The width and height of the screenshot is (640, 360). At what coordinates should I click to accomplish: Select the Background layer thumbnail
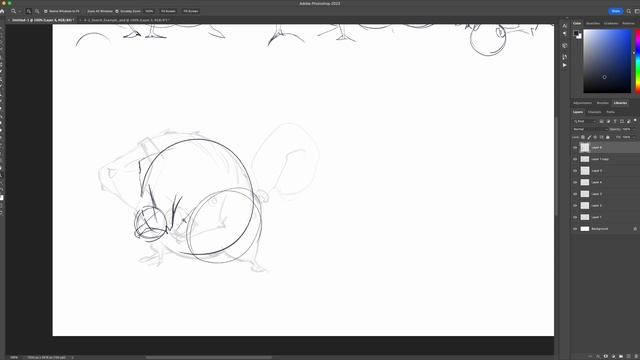585,229
